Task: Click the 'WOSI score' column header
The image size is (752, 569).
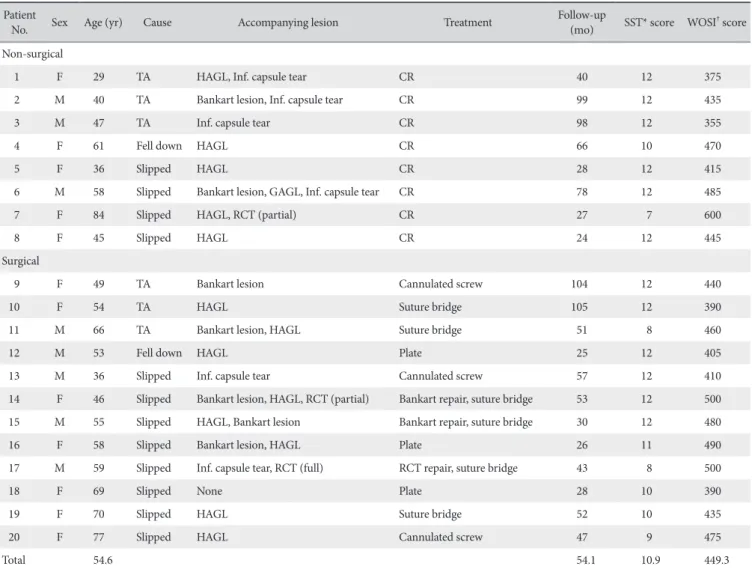Action: [x=716, y=22]
